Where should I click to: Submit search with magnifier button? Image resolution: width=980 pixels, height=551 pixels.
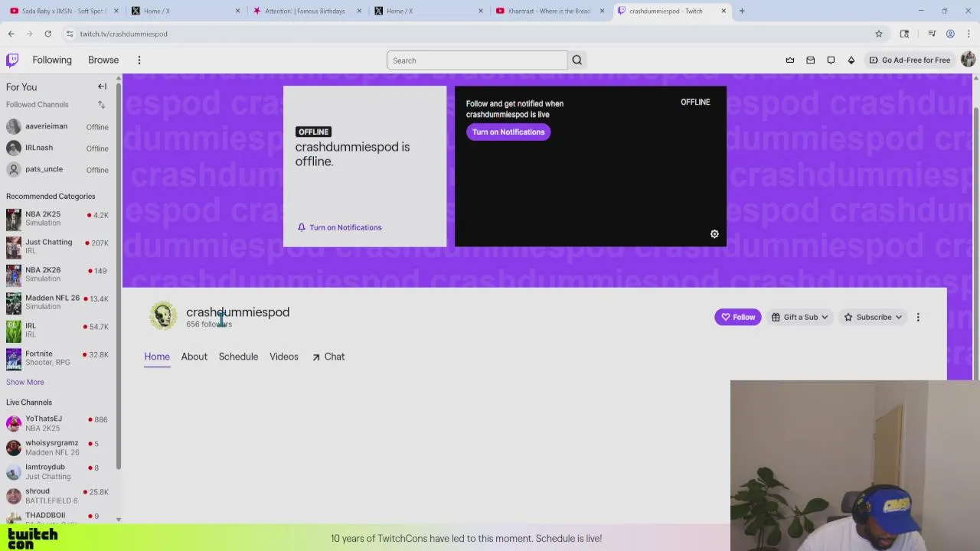577,60
